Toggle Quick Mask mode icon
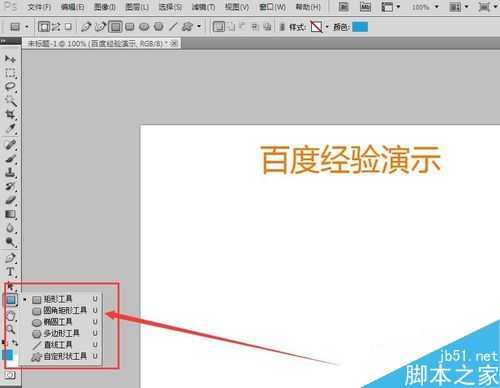 coord(10,375)
